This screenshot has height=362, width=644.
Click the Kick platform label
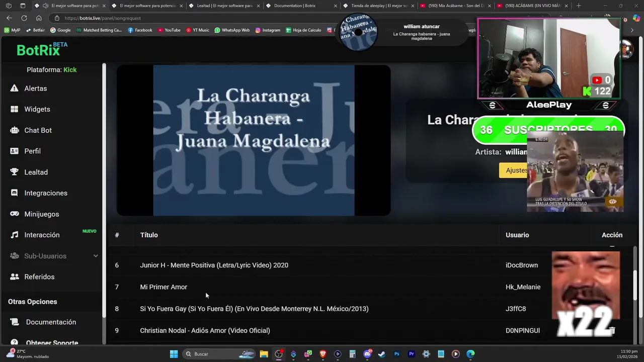[70, 70]
